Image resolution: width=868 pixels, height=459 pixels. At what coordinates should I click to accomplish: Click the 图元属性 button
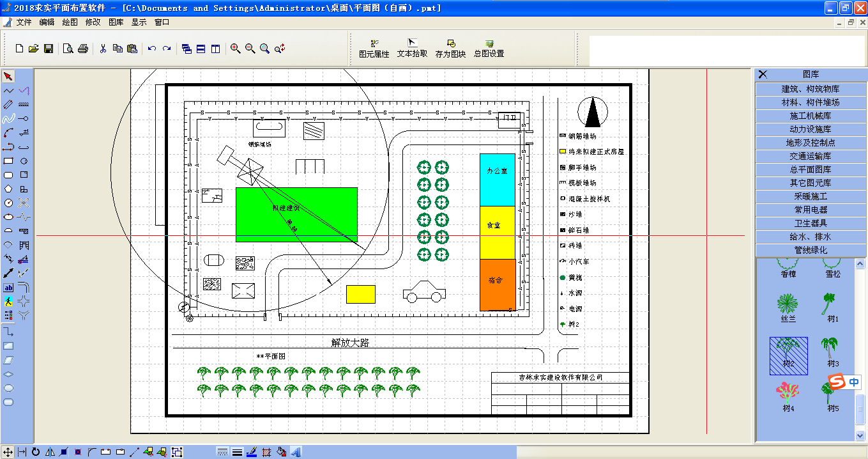pyautogui.click(x=374, y=49)
